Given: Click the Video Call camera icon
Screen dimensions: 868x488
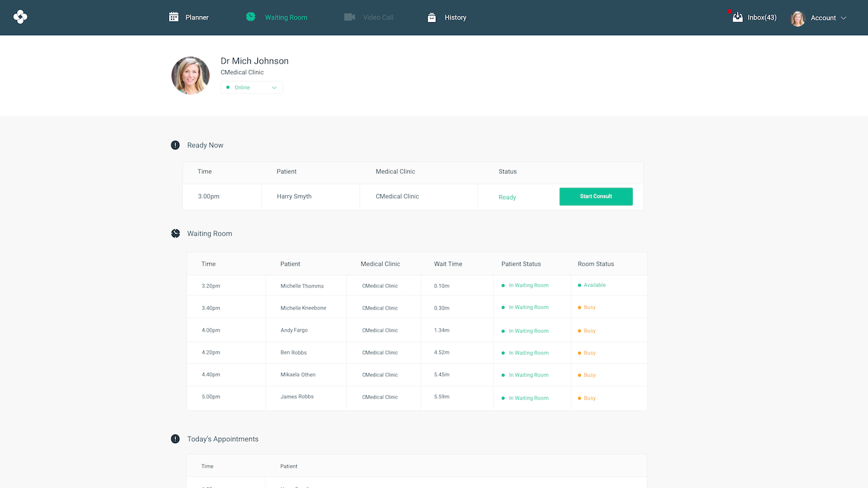Looking at the screenshot, I should pyautogui.click(x=349, y=17).
